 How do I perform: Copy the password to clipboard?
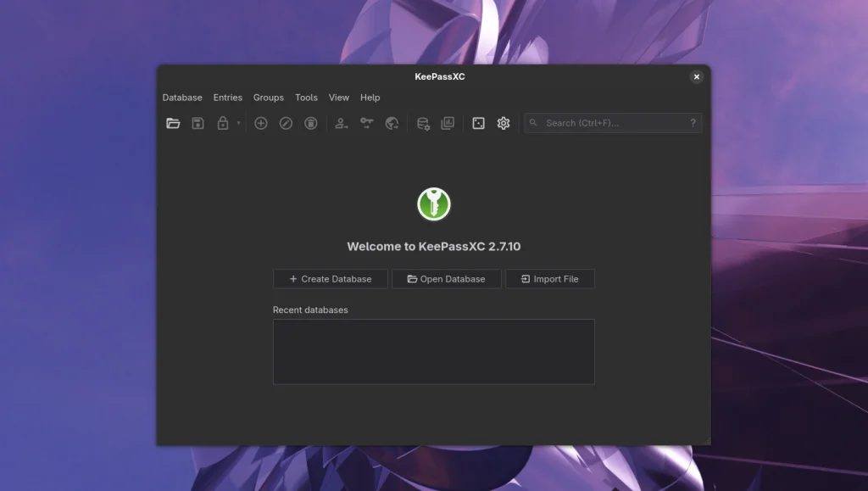(367, 123)
